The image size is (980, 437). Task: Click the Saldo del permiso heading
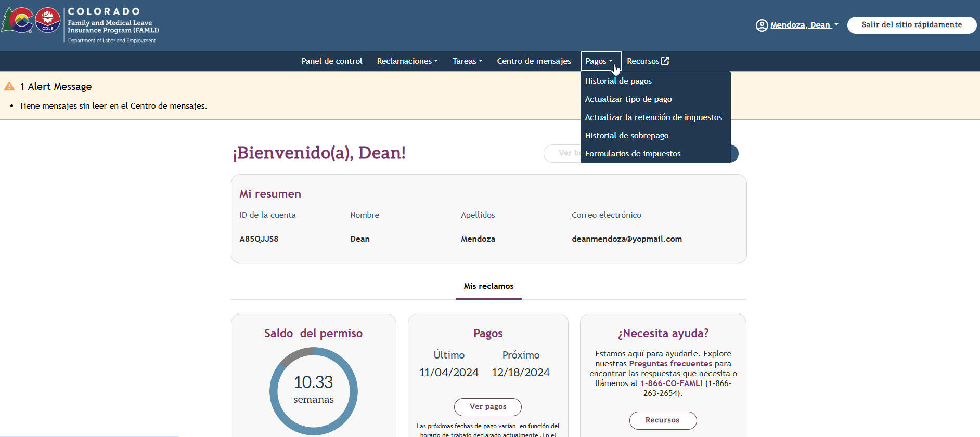point(314,334)
